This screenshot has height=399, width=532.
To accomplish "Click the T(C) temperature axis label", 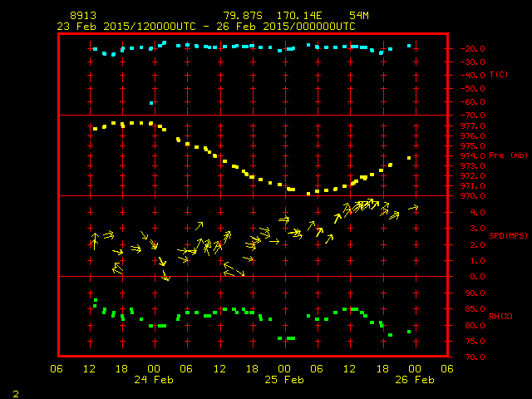I will [x=499, y=74].
